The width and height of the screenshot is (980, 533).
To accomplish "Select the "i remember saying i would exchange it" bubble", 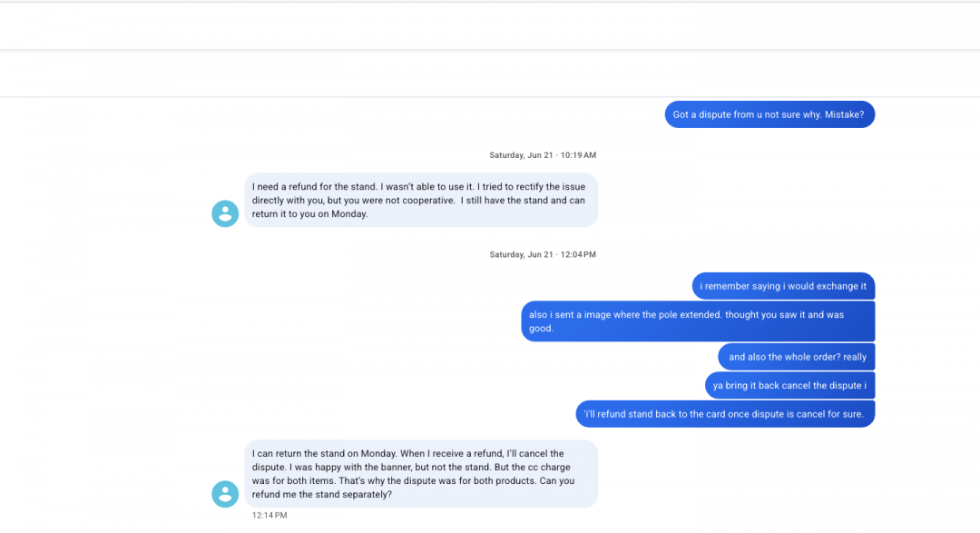I will coord(783,286).
